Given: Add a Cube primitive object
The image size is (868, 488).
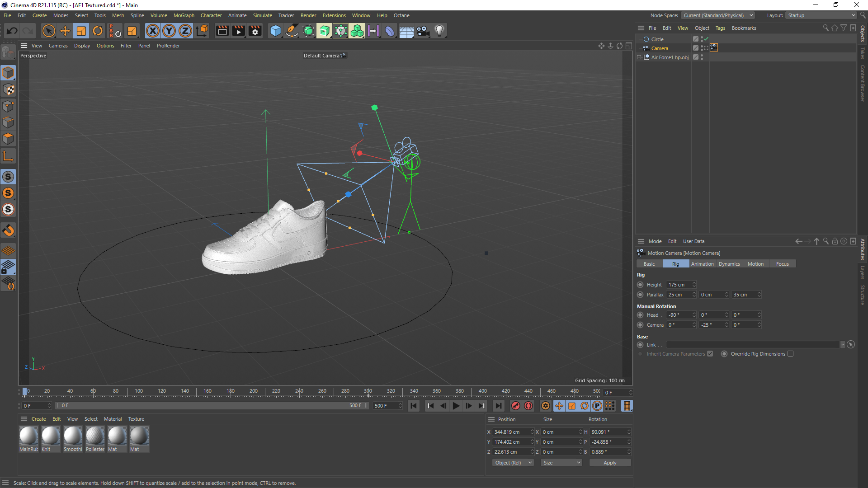Looking at the screenshot, I should tap(275, 31).
